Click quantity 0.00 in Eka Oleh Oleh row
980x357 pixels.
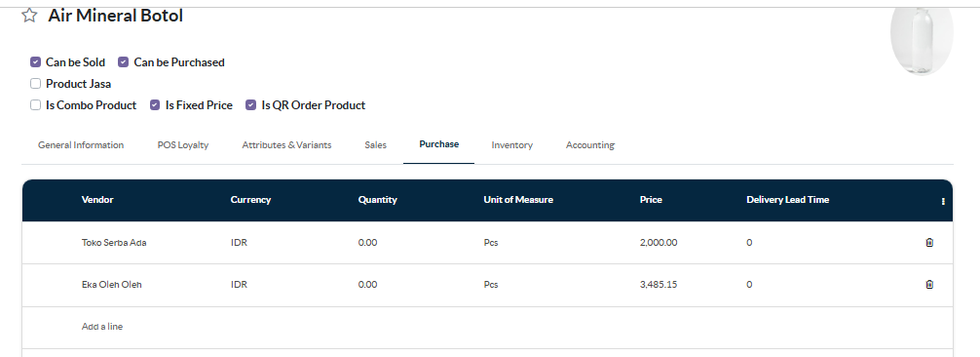(x=367, y=285)
